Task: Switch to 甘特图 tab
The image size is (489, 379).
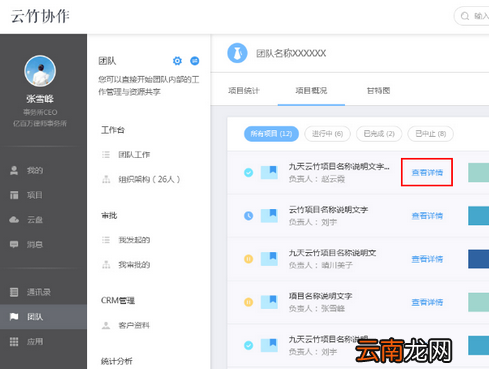Action: (378, 91)
